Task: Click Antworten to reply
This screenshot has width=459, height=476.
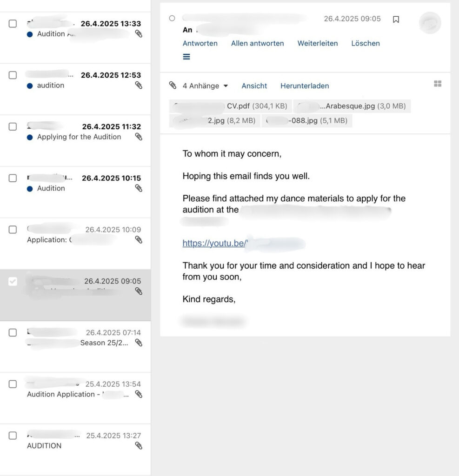Action: [200, 43]
